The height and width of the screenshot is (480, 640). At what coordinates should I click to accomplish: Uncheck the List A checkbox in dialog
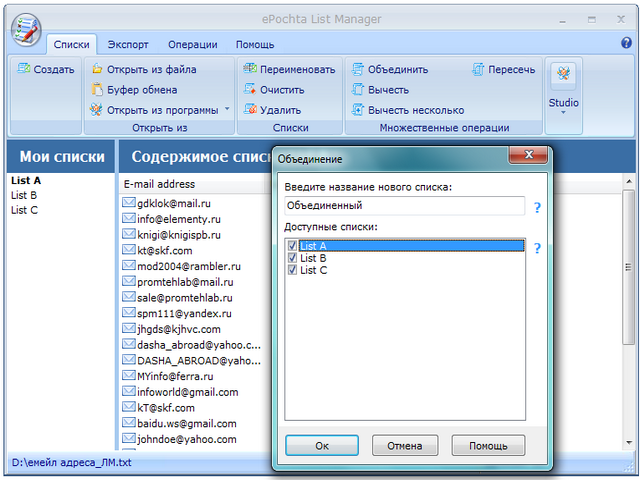(x=292, y=245)
